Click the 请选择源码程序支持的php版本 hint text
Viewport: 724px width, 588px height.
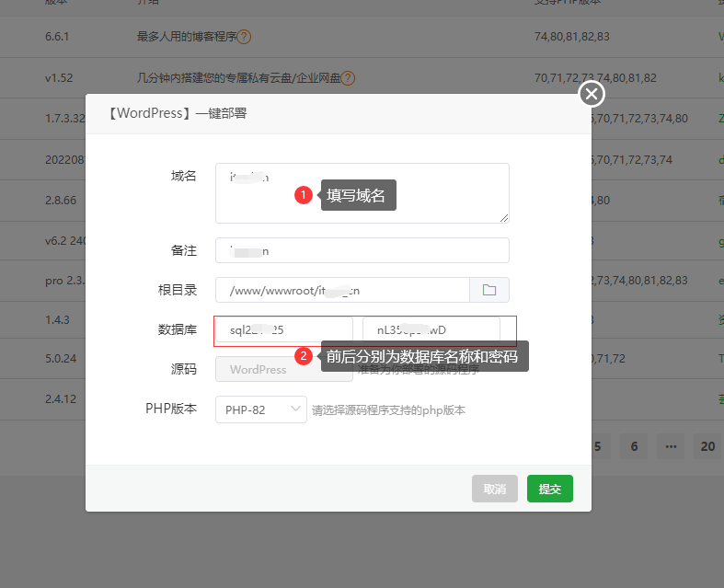coord(388,410)
